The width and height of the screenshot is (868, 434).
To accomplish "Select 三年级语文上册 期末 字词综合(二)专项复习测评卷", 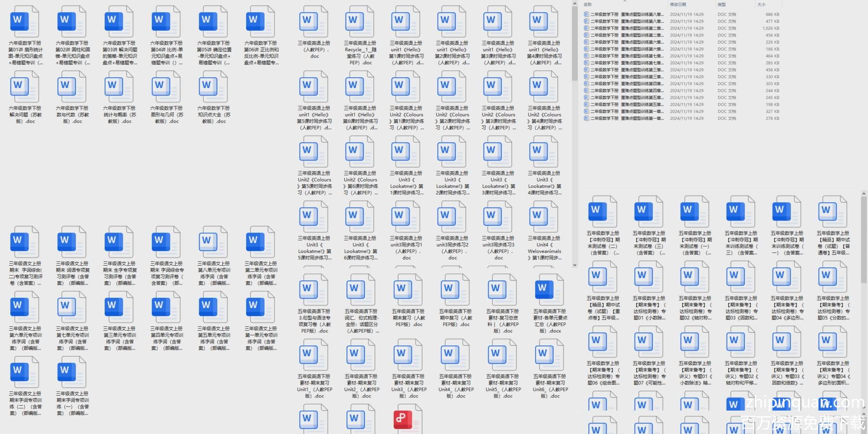I will tap(25, 256).
